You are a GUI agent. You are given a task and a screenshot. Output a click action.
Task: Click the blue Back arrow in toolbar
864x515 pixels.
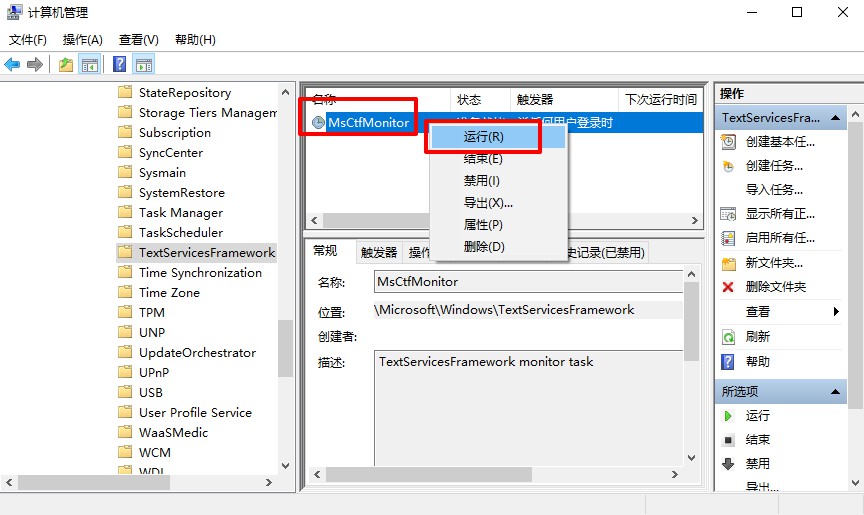point(12,64)
